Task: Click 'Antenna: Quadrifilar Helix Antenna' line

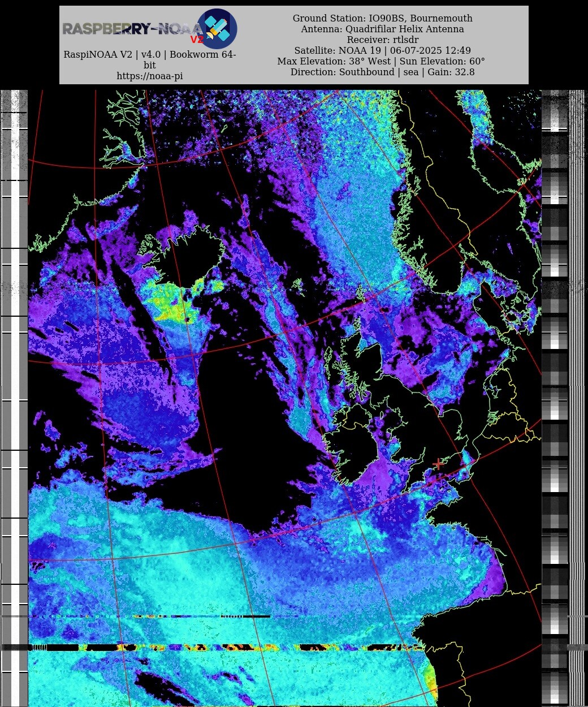Action: [383, 29]
